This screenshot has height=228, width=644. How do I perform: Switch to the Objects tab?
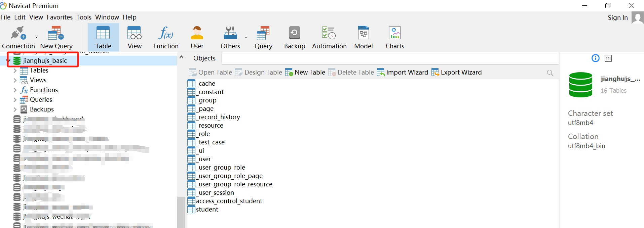coord(204,58)
